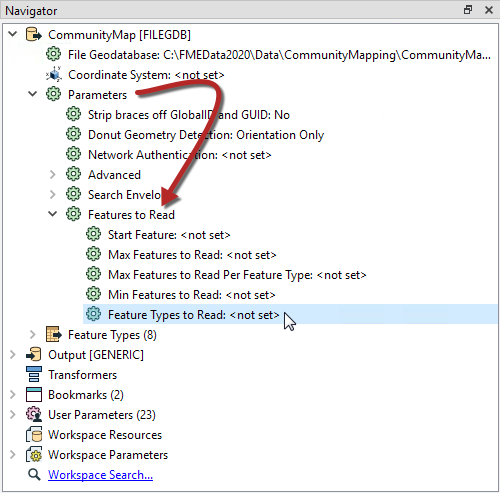This screenshot has width=500, height=493.
Task: Click the Start Feature gear icon
Action: click(93, 234)
